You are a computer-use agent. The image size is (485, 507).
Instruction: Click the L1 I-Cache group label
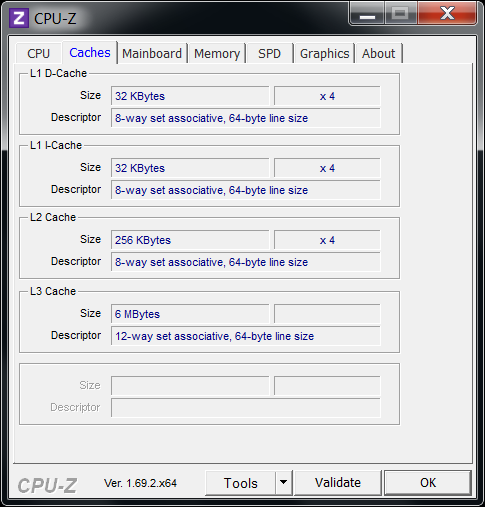click(x=56, y=145)
